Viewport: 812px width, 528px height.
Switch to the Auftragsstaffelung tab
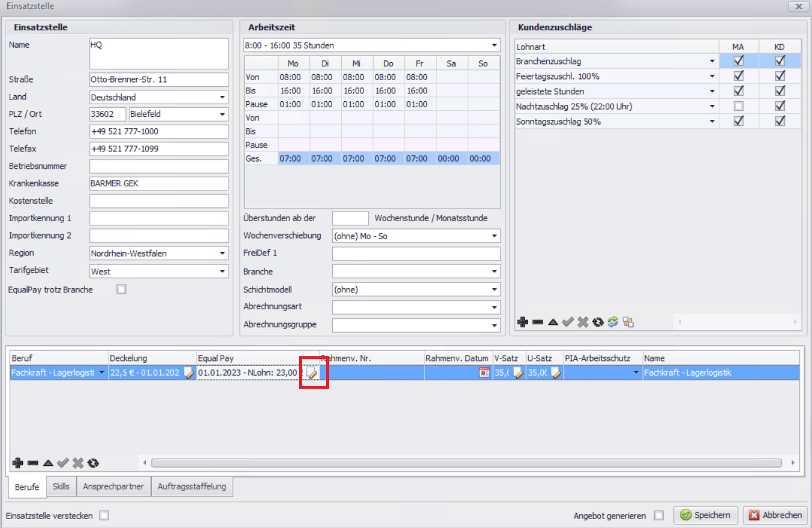coord(192,486)
